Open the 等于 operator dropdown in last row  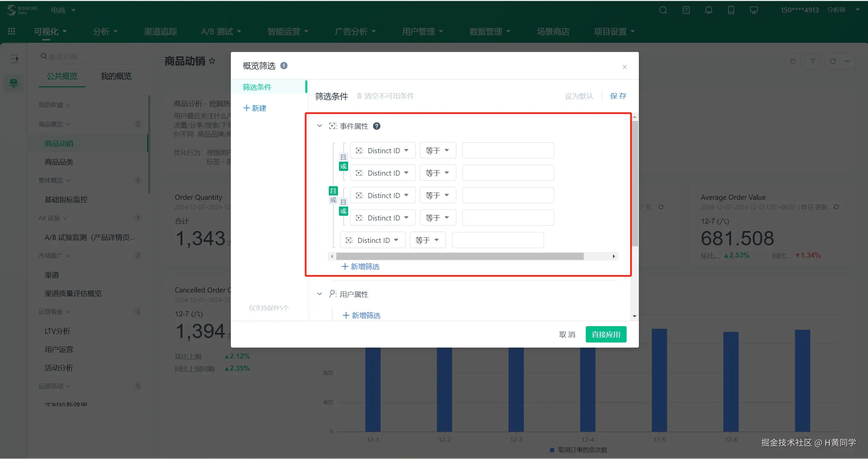tap(427, 240)
